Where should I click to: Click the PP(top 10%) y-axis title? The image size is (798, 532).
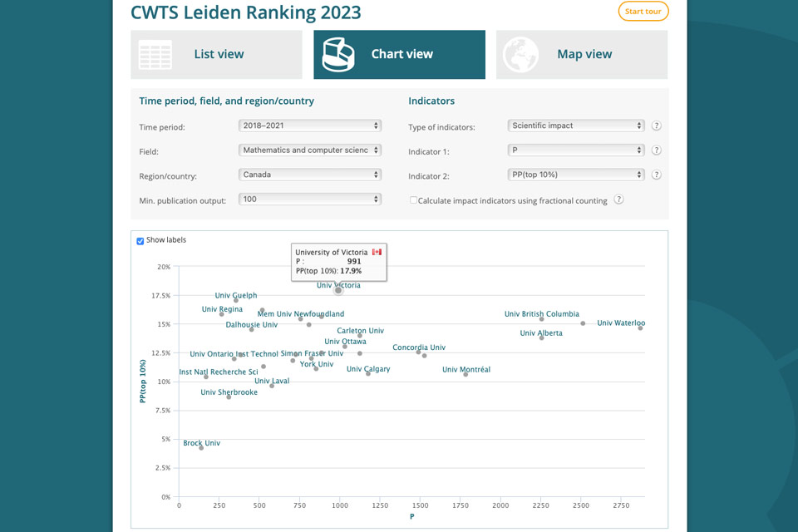click(x=143, y=382)
